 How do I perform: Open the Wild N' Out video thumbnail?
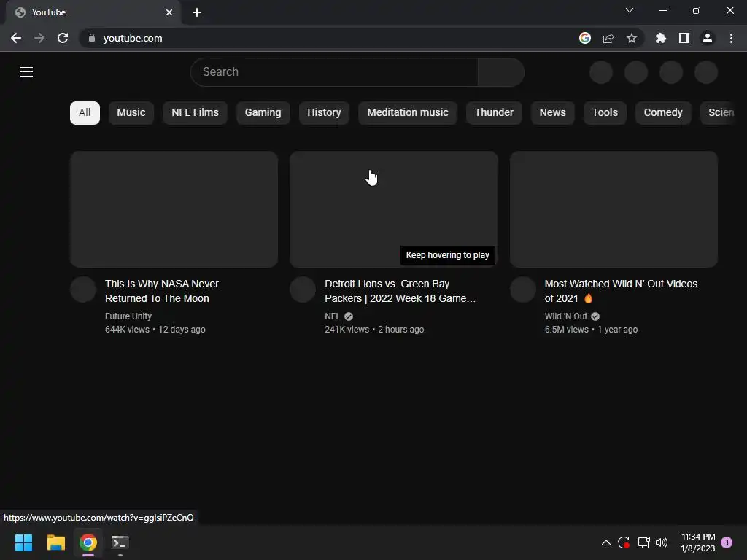click(x=614, y=209)
